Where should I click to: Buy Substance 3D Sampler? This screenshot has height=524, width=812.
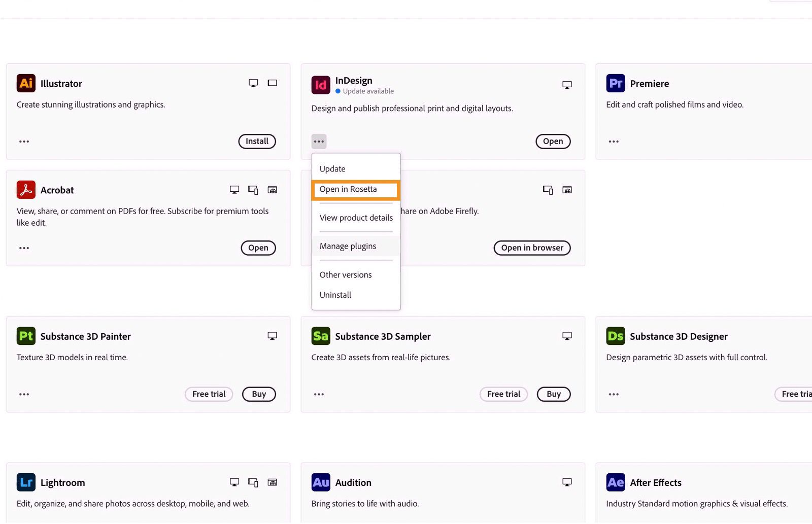pyautogui.click(x=554, y=394)
